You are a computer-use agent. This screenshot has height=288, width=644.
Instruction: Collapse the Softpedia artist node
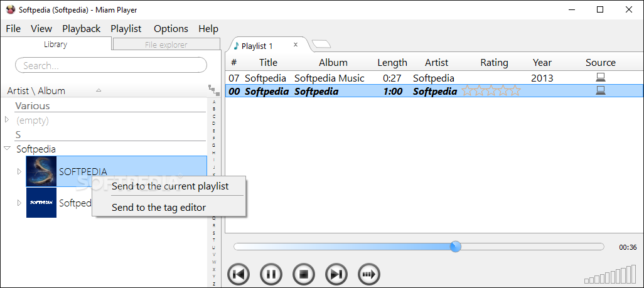click(7, 148)
